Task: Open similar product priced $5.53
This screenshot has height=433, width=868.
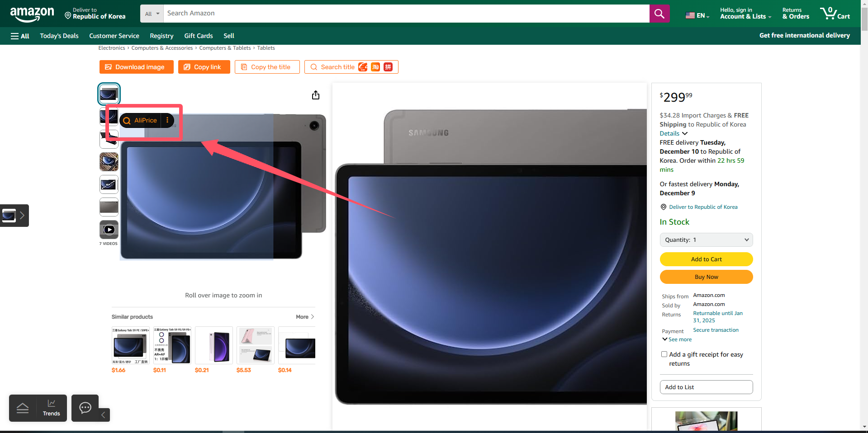Action: [256, 345]
